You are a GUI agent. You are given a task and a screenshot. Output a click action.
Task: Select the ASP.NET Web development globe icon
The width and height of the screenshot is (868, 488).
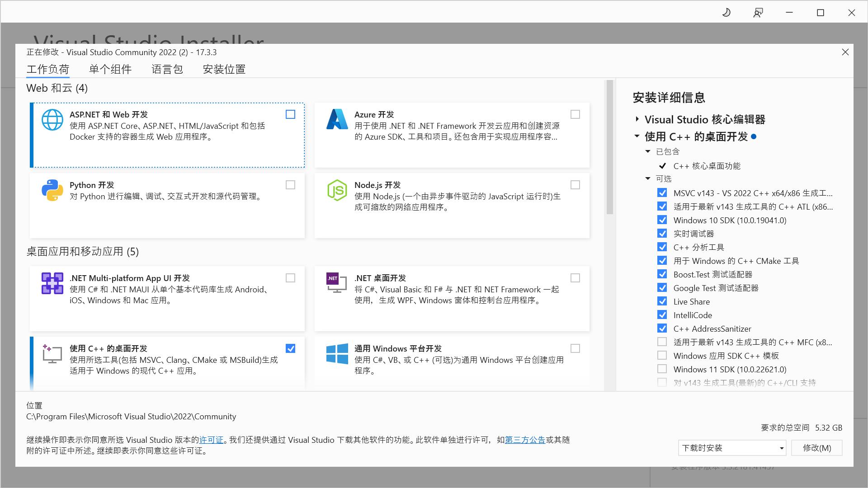click(x=52, y=120)
